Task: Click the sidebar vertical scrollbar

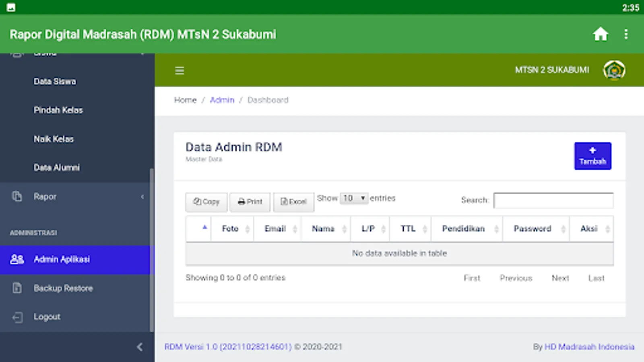Action: point(151,249)
